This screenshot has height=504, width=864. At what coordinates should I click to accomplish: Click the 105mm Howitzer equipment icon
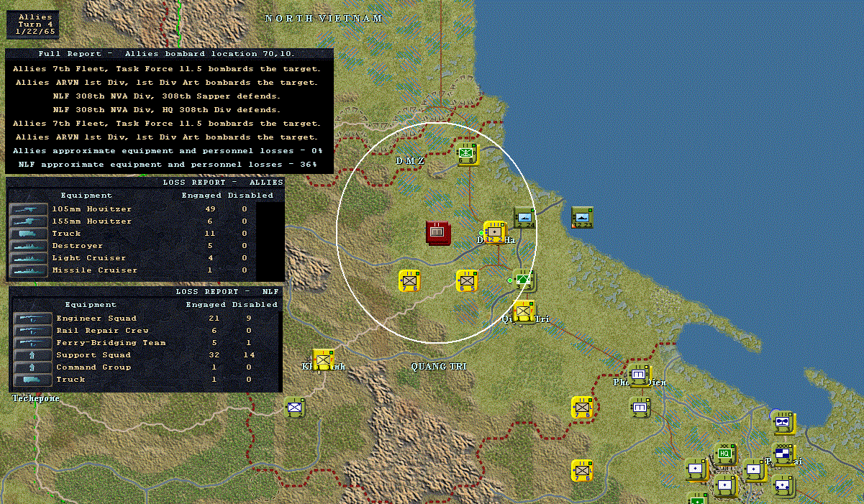coord(27,209)
